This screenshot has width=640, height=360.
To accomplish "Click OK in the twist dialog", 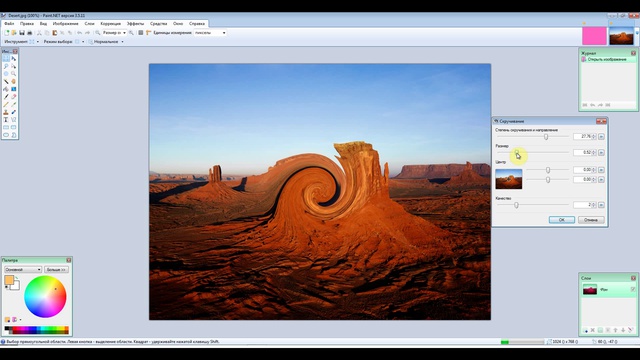I will click(x=562, y=220).
